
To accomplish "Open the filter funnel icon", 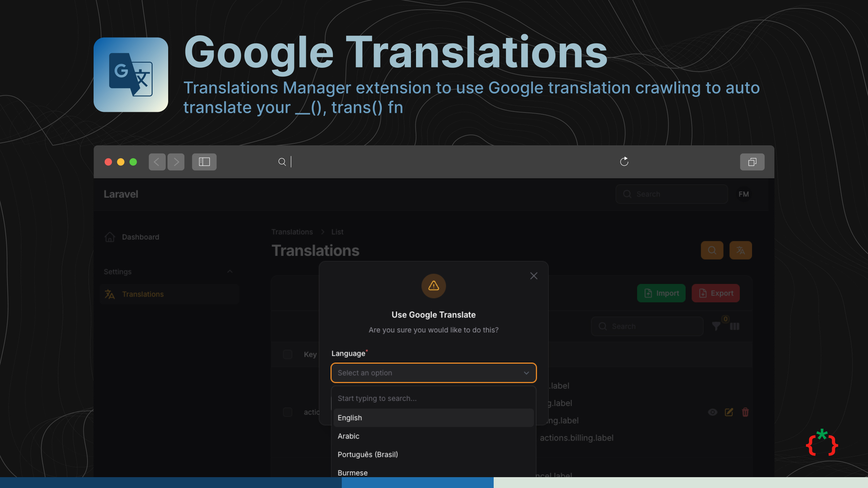I will [x=715, y=326].
